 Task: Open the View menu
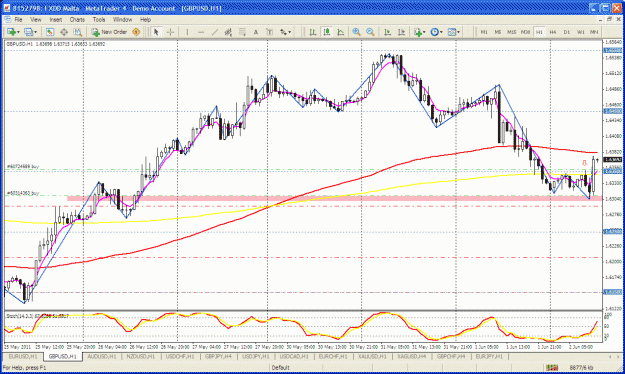(x=35, y=20)
